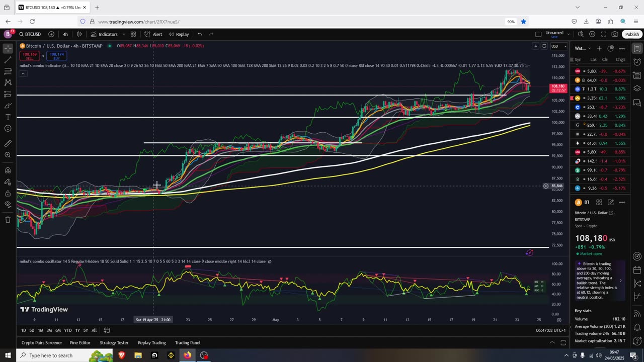Toggle lock all drawing tools
Viewport: 644px width, 362px height.
[8, 193]
